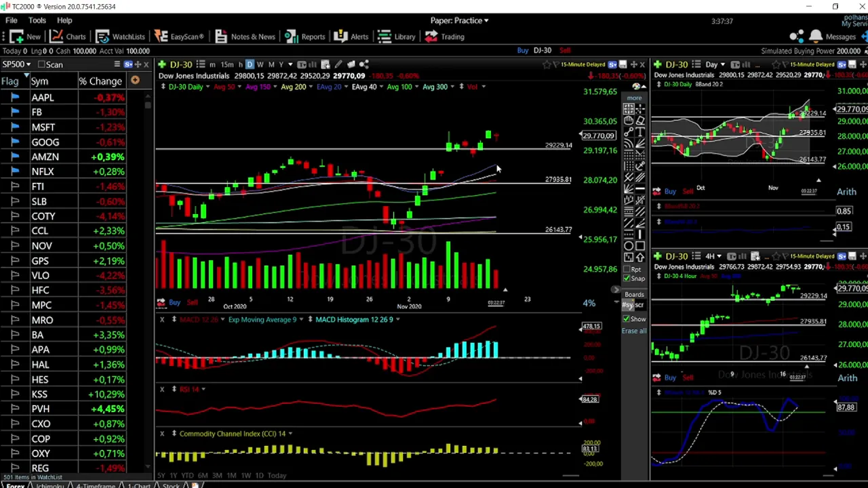The height and width of the screenshot is (488, 868).
Task: Select the AMZN row in watchlist
Action: tap(64, 157)
